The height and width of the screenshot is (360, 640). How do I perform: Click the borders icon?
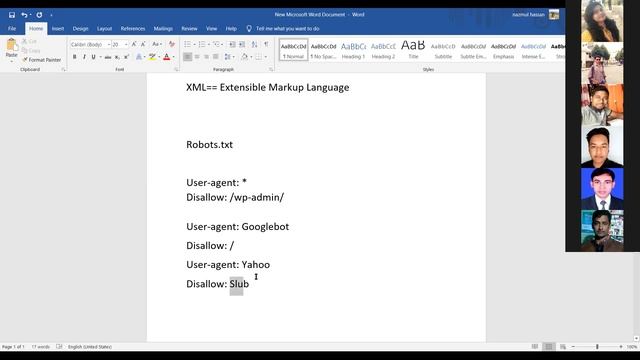click(x=258, y=57)
